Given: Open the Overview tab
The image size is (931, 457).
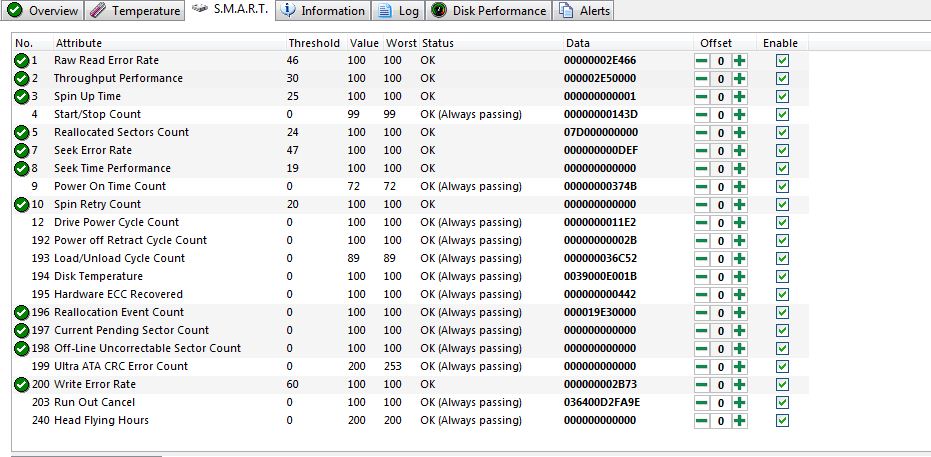Looking at the screenshot, I should pos(42,11).
